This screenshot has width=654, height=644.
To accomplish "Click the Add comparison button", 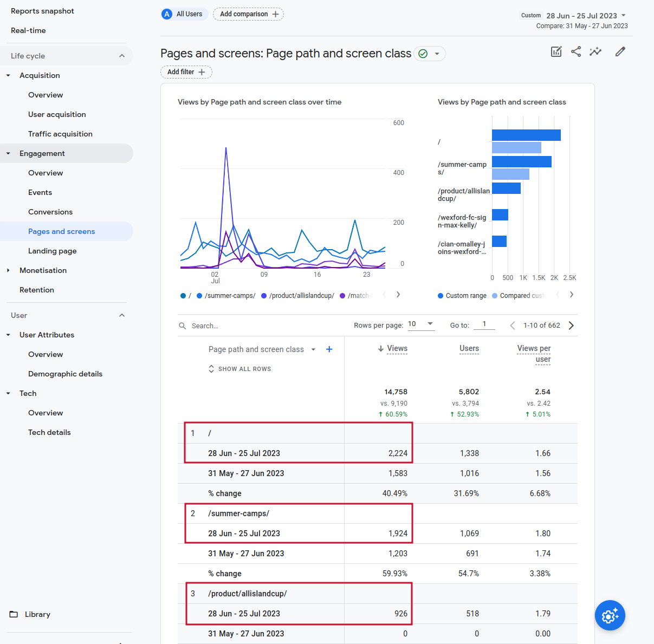I will point(248,14).
